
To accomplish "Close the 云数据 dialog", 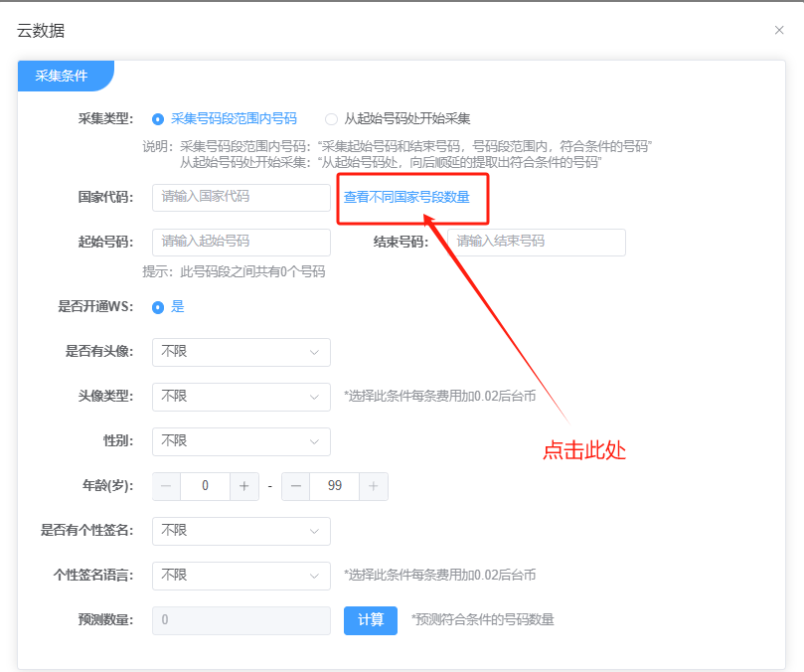I will coord(779,30).
